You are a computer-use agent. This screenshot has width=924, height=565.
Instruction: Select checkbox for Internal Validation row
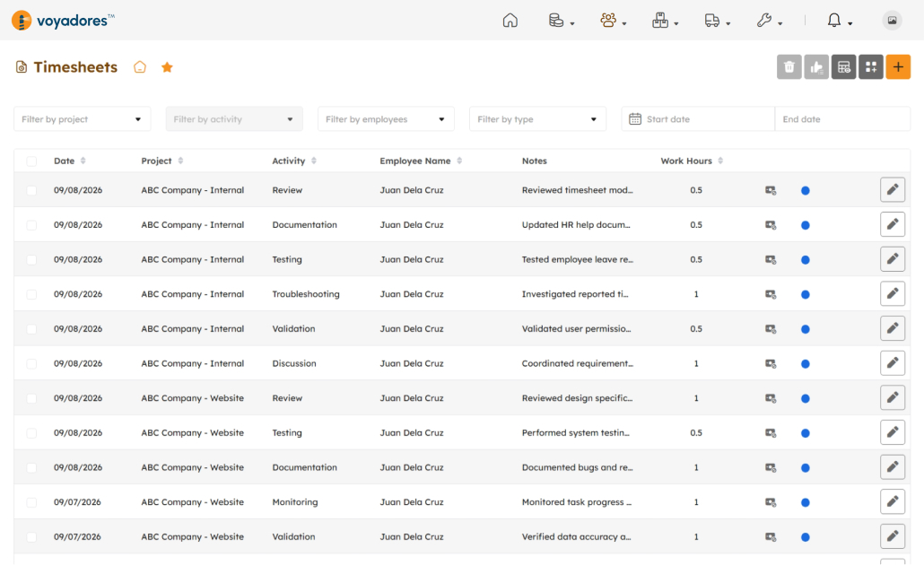31,329
